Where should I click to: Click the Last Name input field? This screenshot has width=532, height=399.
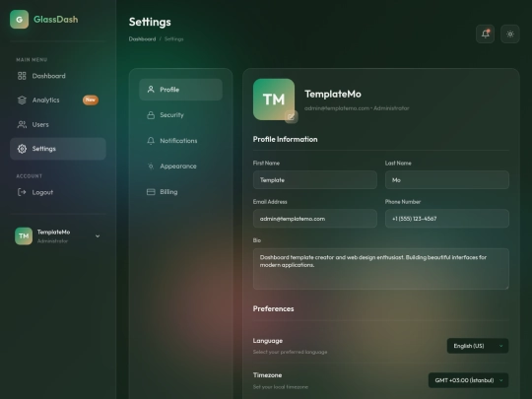pos(447,180)
